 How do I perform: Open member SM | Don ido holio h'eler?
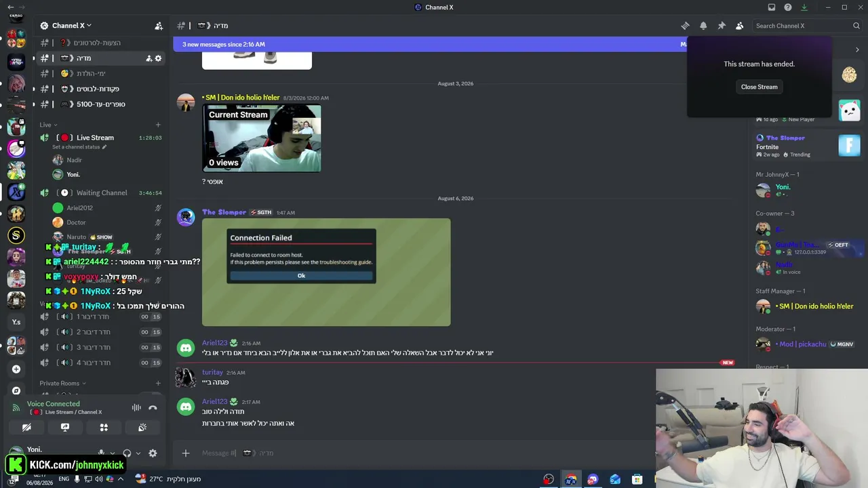pyautogui.click(x=808, y=306)
